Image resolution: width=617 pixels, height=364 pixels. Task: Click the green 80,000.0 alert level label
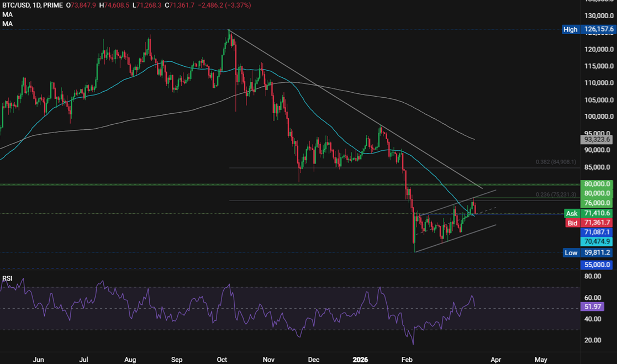click(597, 183)
